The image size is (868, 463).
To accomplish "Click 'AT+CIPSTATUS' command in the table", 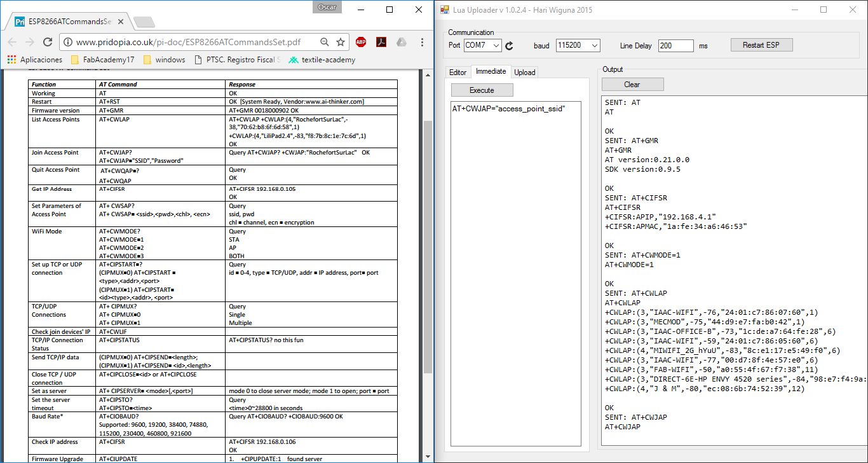I will coord(121,340).
